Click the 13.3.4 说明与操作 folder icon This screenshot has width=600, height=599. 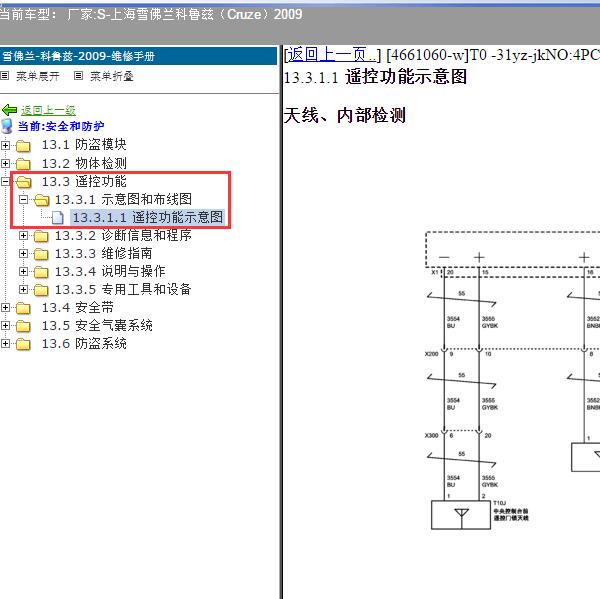(x=41, y=272)
